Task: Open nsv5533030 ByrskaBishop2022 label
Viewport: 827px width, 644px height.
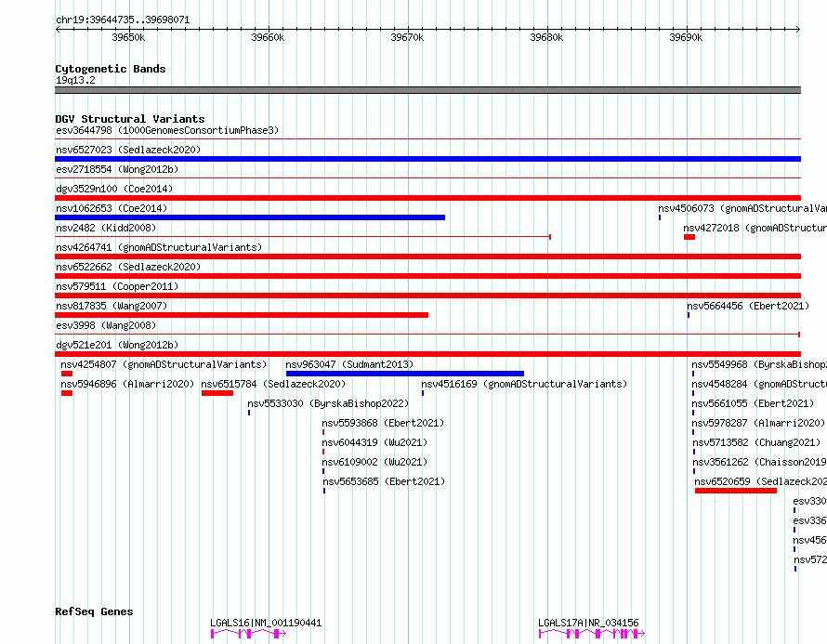Action: pyautogui.click(x=328, y=403)
